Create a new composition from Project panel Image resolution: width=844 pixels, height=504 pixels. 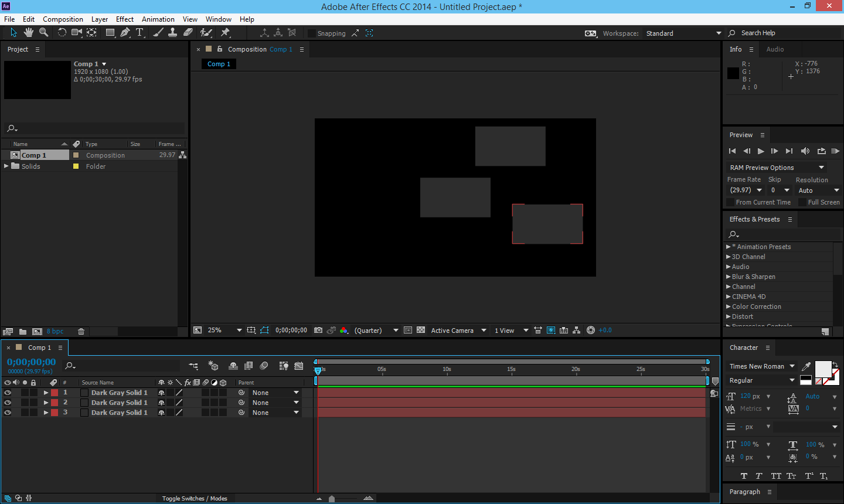coord(37,332)
